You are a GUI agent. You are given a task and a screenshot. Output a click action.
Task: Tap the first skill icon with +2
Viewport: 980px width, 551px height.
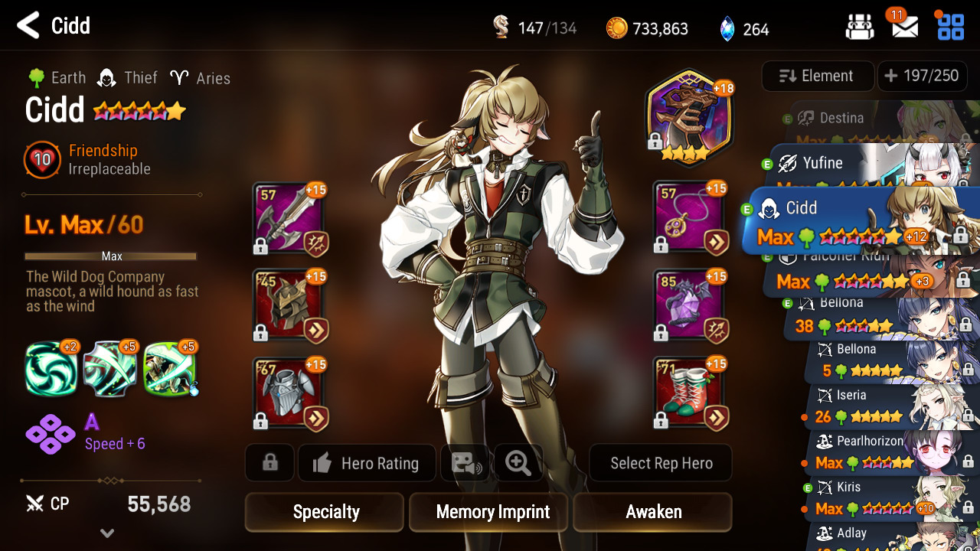[x=51, y=368]
